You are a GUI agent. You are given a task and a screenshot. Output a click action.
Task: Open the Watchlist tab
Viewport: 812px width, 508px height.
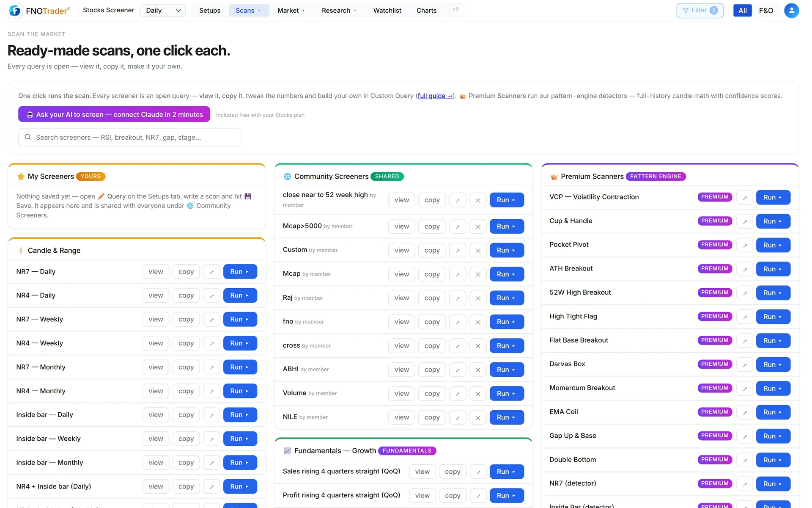click(x=387, y=11)
